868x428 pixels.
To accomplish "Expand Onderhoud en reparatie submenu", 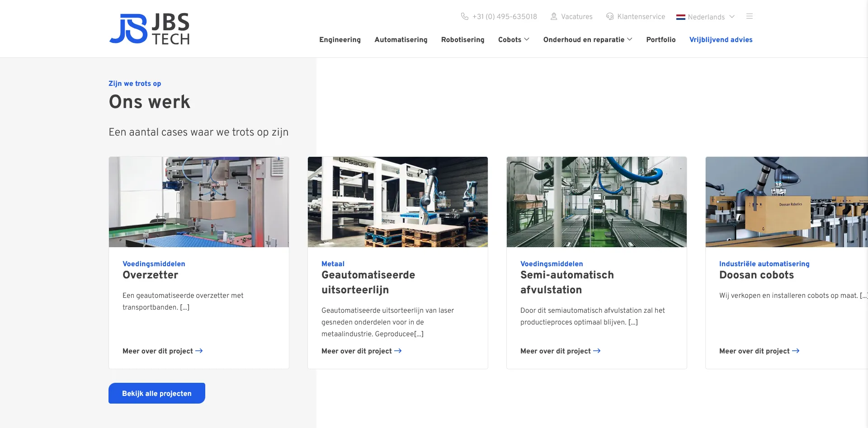I will coord(630,39).
